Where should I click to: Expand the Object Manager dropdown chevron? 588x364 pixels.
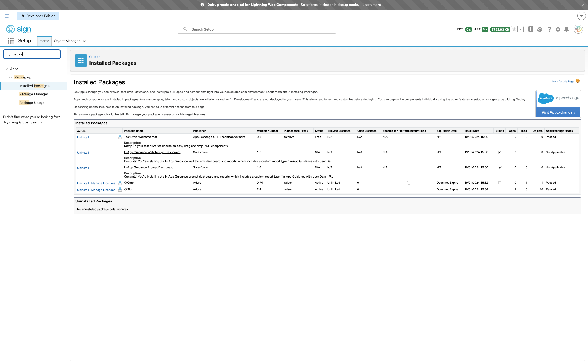[x=84, y=41]
